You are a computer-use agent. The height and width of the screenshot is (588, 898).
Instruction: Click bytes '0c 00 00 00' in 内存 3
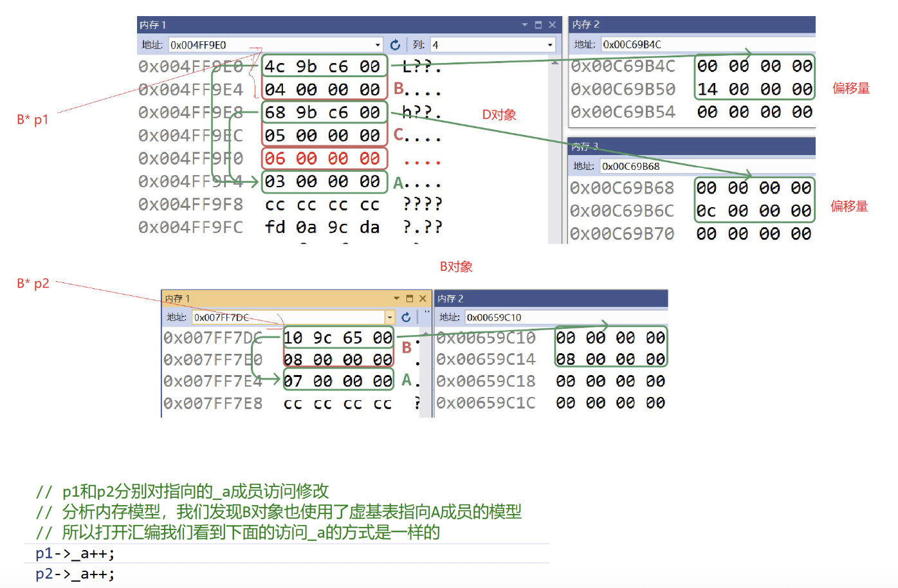pyautogui.click(x=753, y=210)
